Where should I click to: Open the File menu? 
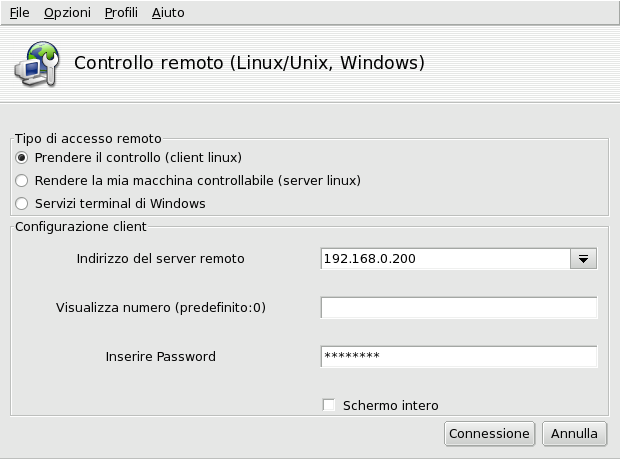pyautogui.click(x=19, y=13)
